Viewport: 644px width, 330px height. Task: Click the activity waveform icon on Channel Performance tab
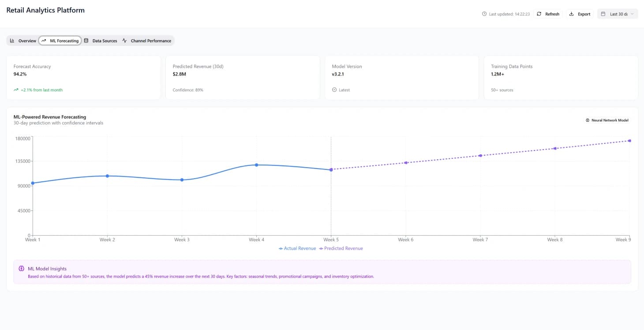(124, 40)
